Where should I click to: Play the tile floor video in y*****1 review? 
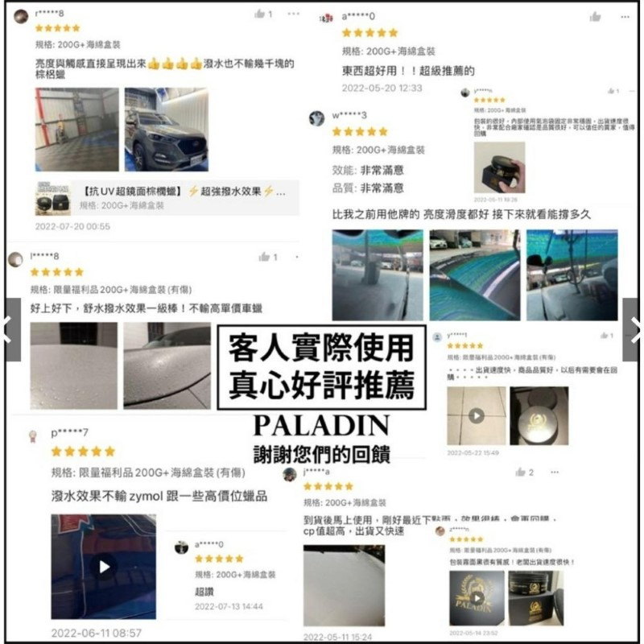pos(476,415)
